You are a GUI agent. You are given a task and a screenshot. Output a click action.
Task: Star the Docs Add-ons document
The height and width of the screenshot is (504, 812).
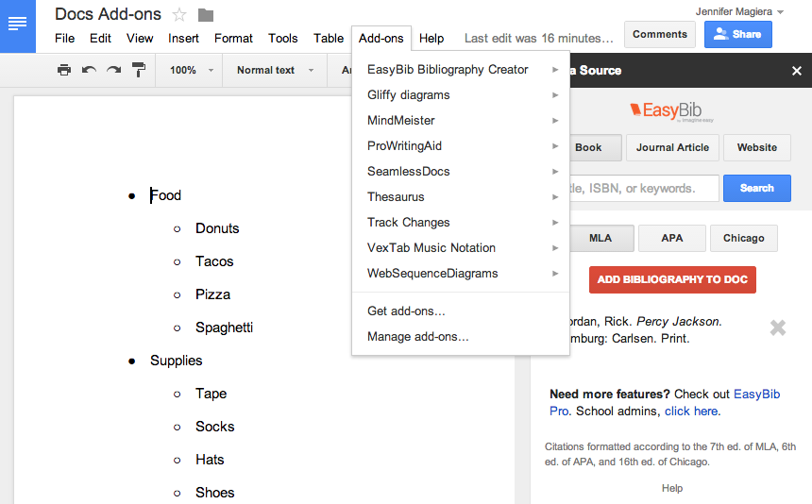(179, 14)
